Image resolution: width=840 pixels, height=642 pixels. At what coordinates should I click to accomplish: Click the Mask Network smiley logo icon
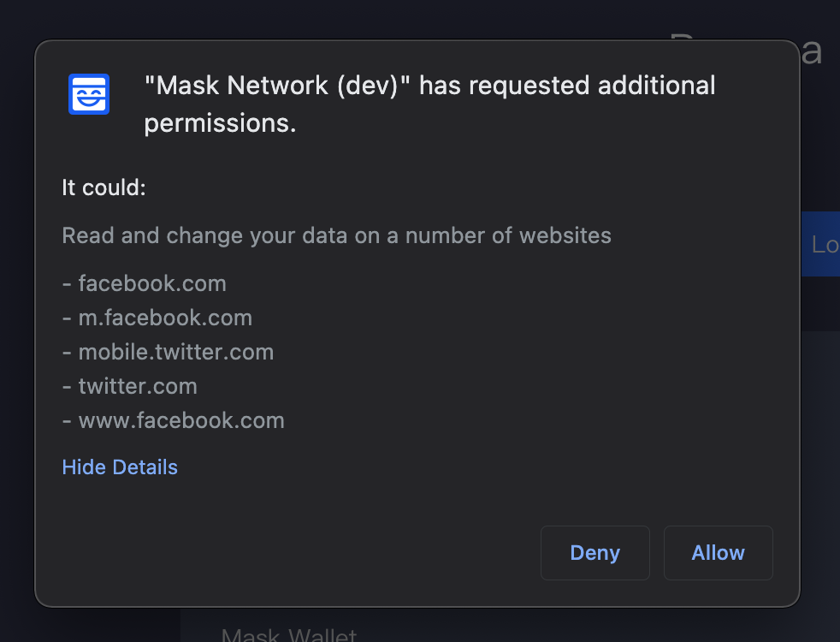(88, 94)
